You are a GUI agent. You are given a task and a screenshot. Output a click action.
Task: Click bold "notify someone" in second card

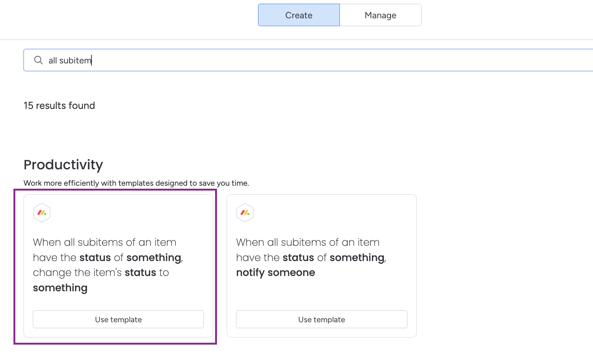(276, 273)
